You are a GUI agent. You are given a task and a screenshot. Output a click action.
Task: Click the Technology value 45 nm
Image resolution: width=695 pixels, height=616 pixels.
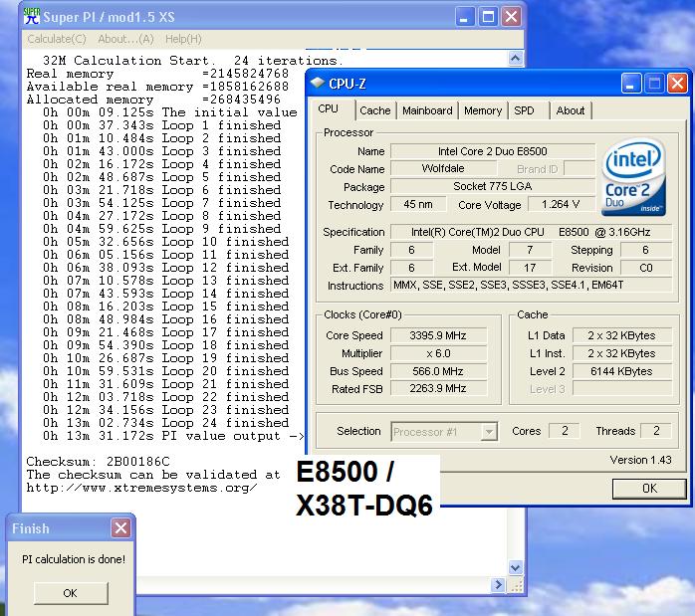tap(418, 205)
